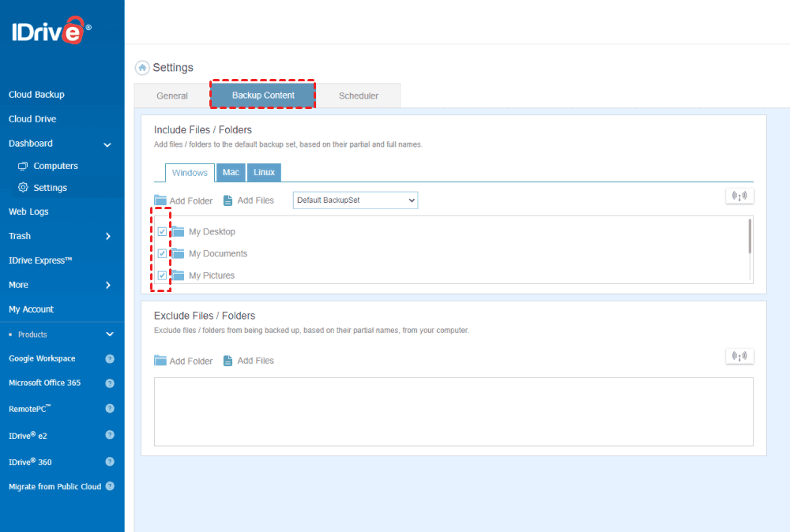Open the Scheduler tab
The height and width of the screenshot is (532, 790).
click(358, 96)
